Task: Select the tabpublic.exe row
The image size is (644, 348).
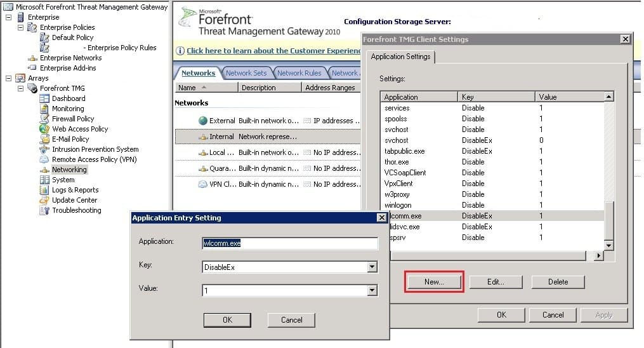Action: (492, 151)
